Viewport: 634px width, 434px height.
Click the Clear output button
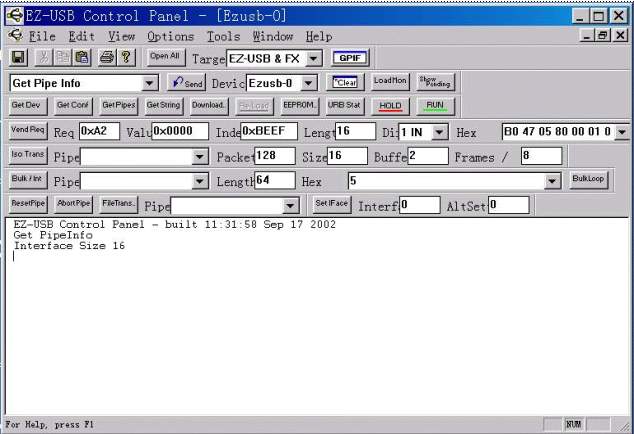[345, 82]
